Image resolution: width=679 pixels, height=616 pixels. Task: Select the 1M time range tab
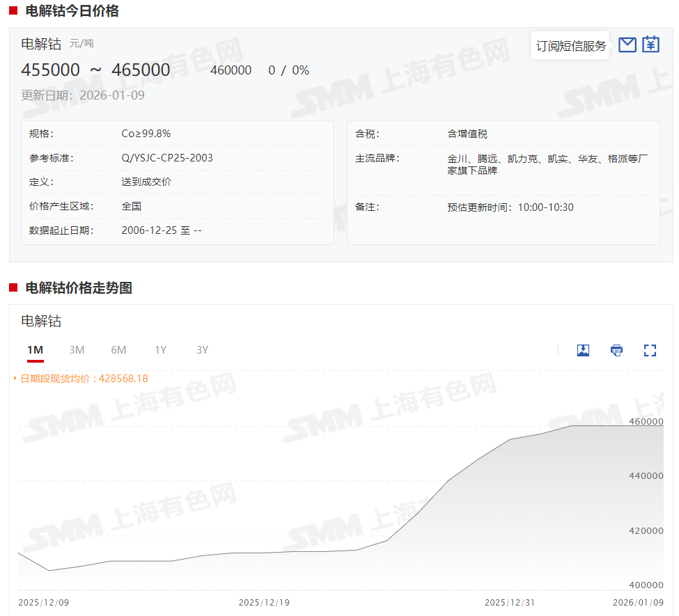(35, 350)
